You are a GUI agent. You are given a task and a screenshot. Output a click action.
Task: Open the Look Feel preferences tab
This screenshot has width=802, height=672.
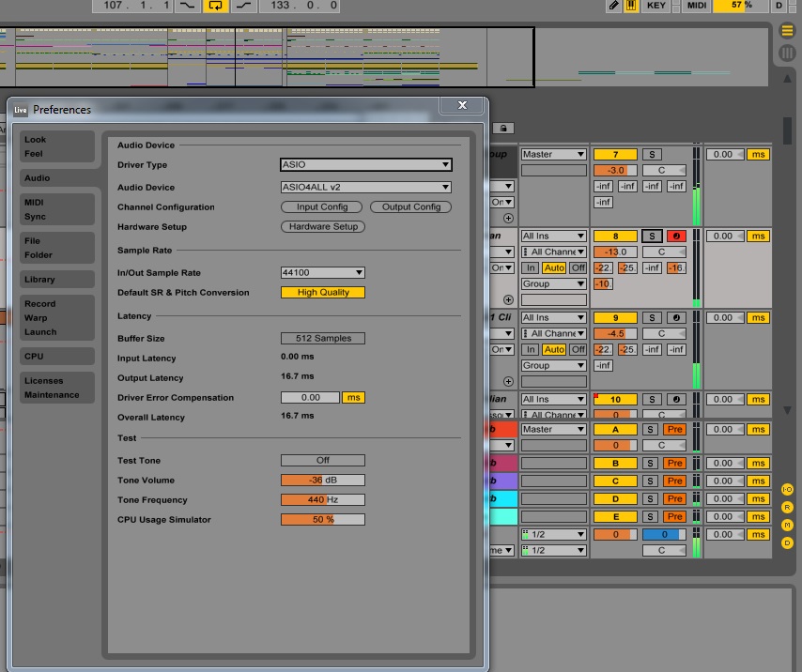[x=57, y=146]
